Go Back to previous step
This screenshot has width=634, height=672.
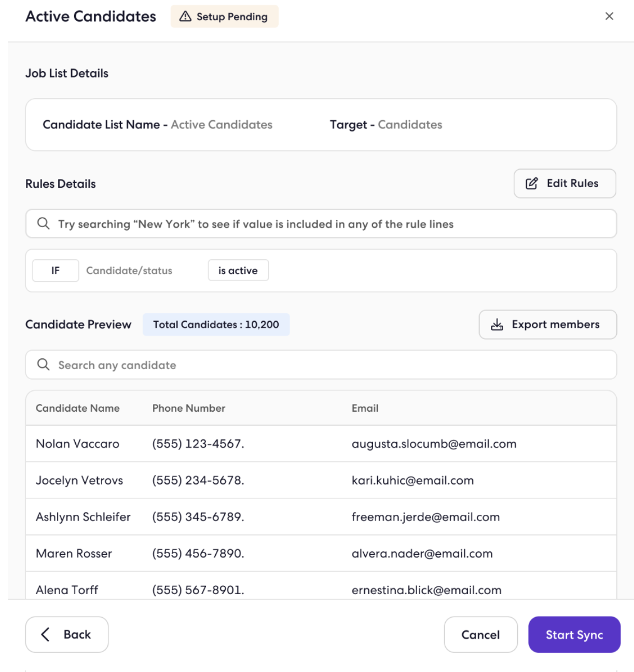tap(67, 635)
